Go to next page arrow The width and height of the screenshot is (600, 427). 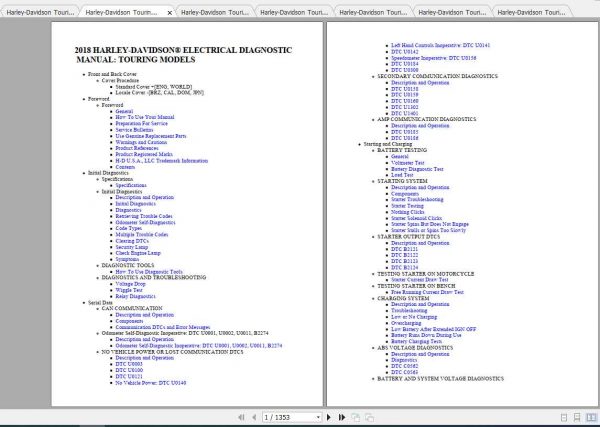point(329,417)
